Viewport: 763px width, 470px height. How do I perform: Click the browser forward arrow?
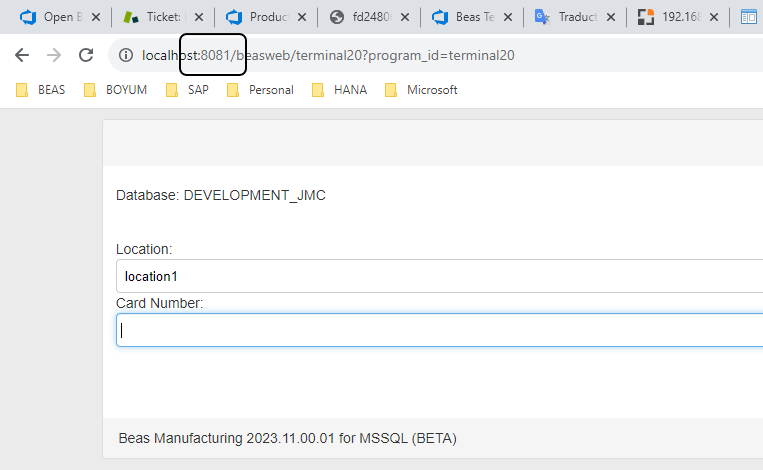click(x=54, y=55)
